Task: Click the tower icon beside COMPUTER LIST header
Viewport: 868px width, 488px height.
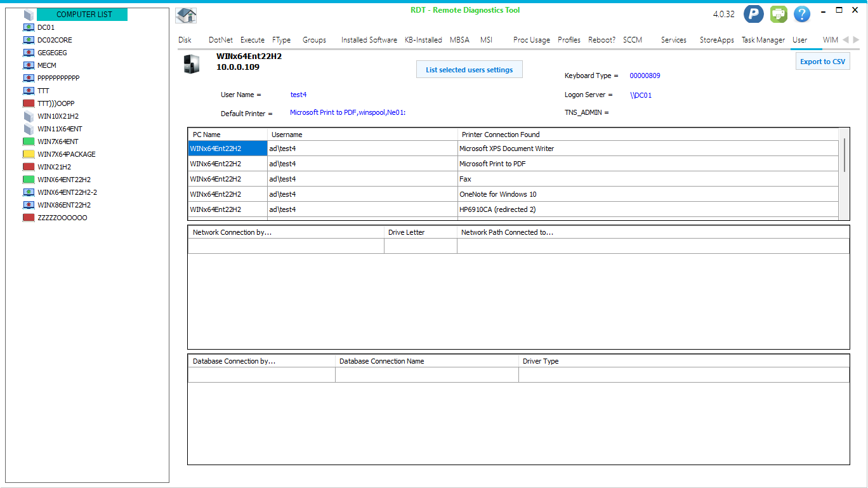Action: coord(28,15)
